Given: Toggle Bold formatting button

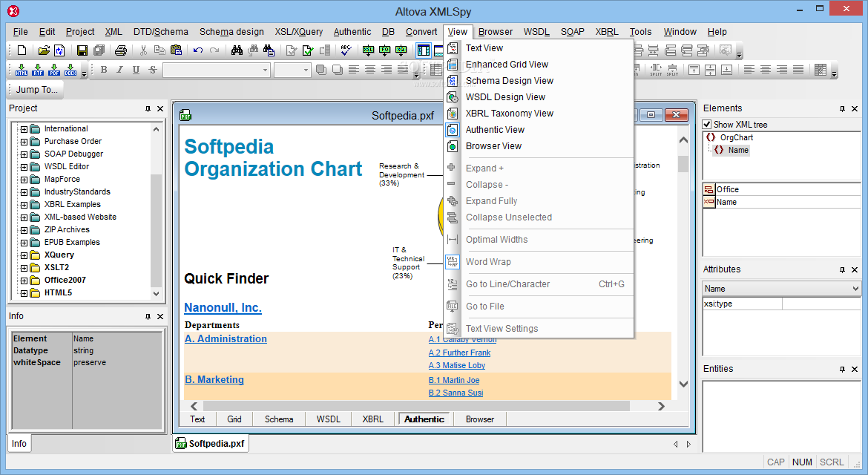Looking at the screenshot, I should point(104,69).
